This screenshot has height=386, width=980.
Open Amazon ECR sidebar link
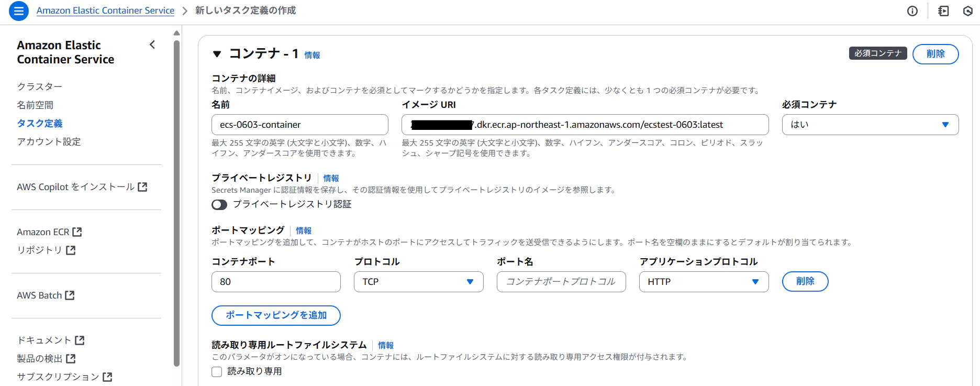click(x=43, y=232)
